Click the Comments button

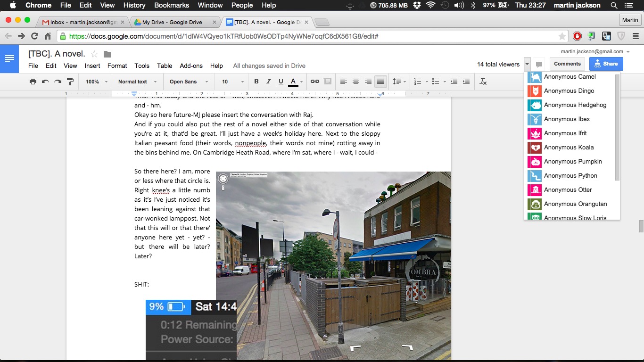point(567,64)
